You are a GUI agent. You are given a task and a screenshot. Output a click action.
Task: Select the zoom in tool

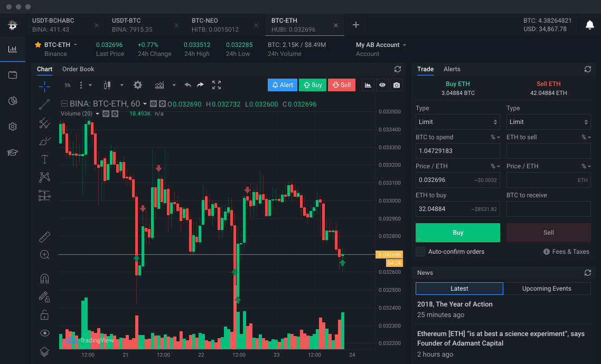[44, 255]
